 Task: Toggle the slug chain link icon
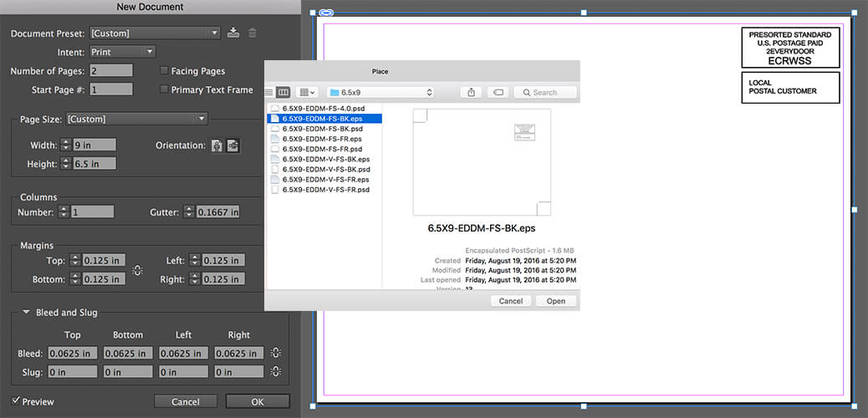pyautogui.click(x=276, y=371)
